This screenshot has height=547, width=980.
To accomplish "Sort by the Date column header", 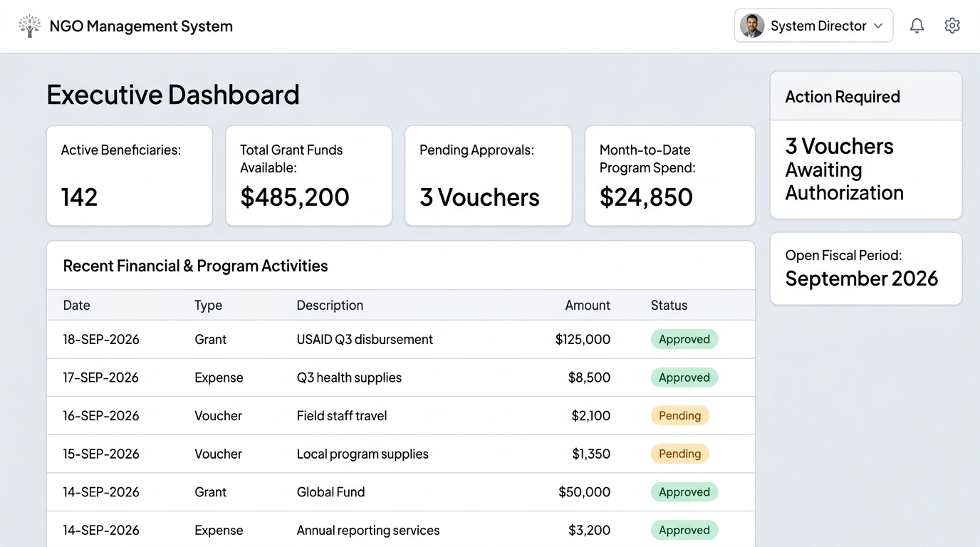I will 76,306.
